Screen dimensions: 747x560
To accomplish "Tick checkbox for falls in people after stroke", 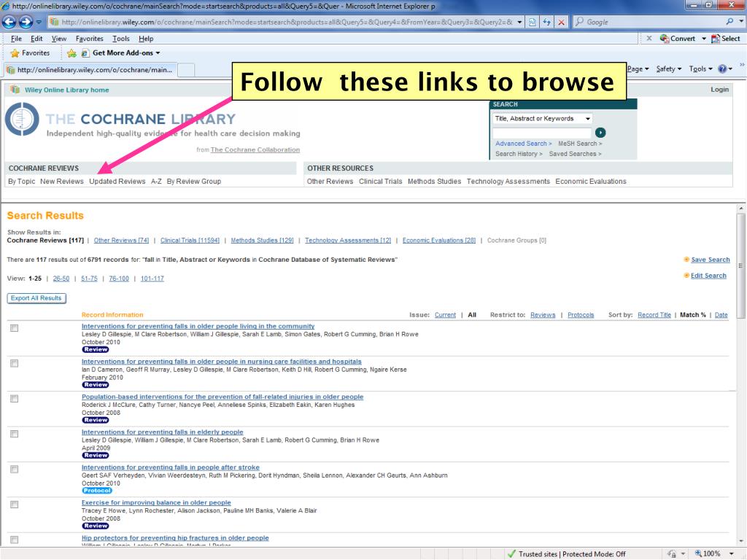I will (x=15, y=469).
